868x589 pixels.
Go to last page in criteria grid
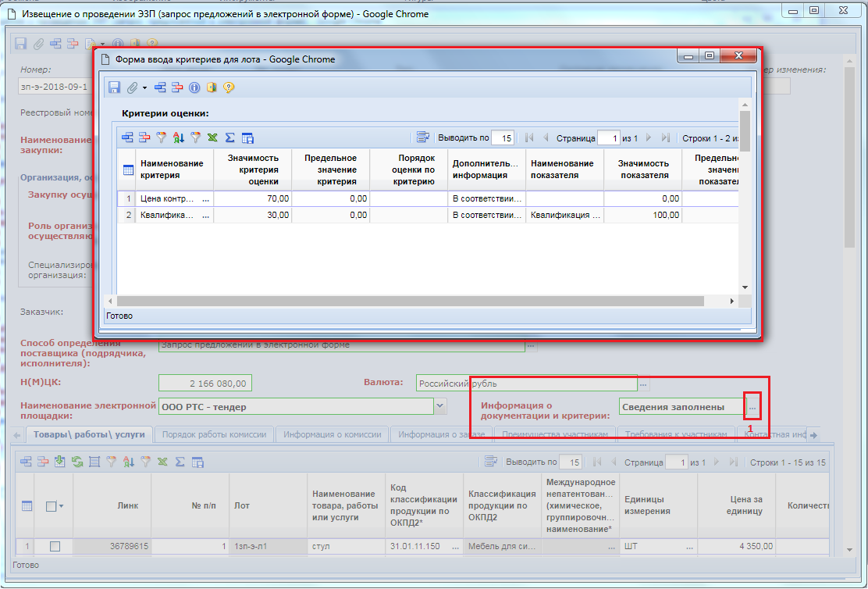tap(666, 138)
